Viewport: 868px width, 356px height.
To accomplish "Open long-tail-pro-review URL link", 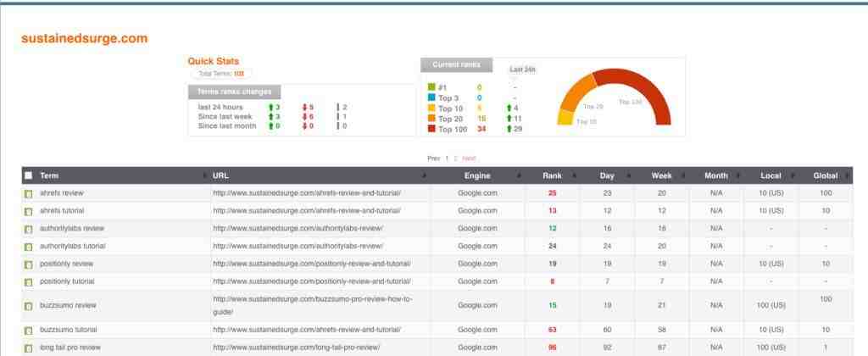I will (296, 348).
